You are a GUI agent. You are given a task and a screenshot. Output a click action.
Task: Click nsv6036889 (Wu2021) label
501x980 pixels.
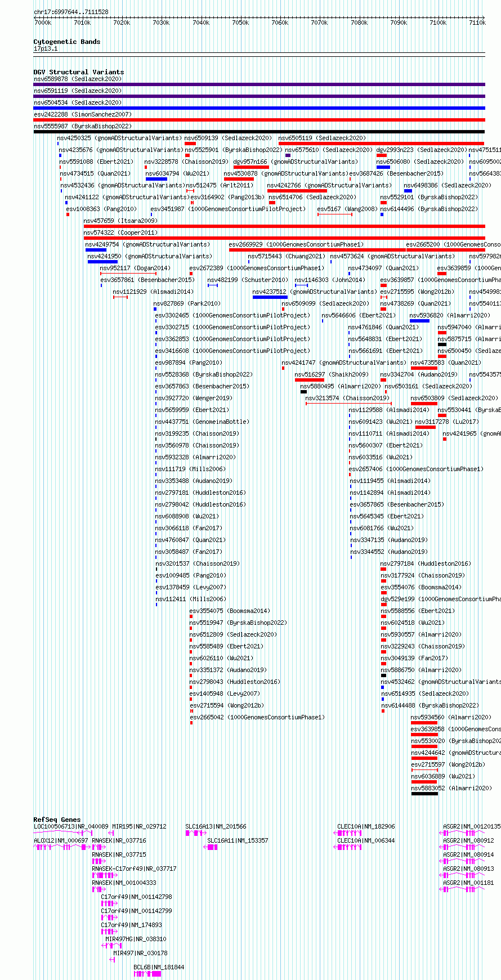[x=442, y=776]
